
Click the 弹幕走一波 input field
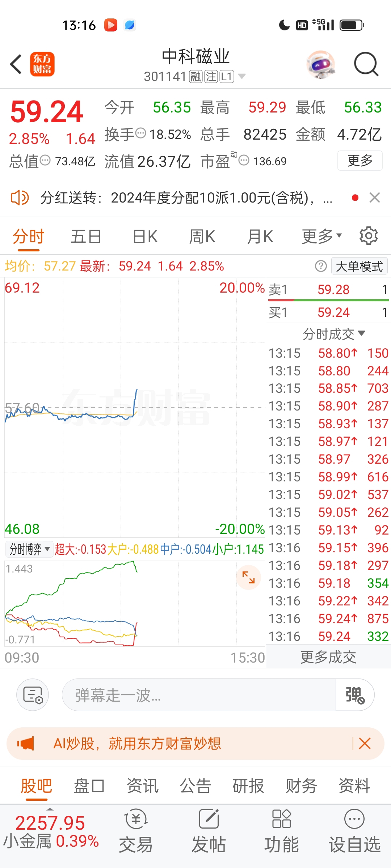[x=199, y=695]
